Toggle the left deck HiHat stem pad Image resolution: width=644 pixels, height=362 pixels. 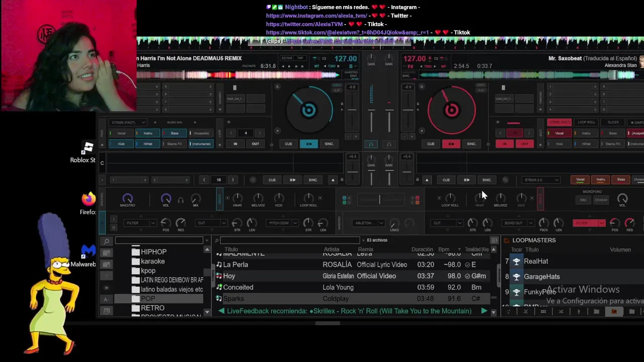148,144
